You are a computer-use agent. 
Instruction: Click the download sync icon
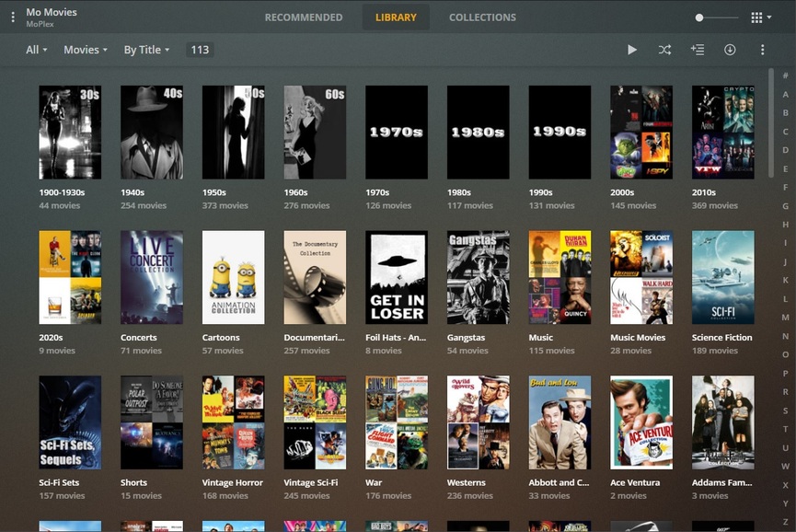tap(730, 50)
